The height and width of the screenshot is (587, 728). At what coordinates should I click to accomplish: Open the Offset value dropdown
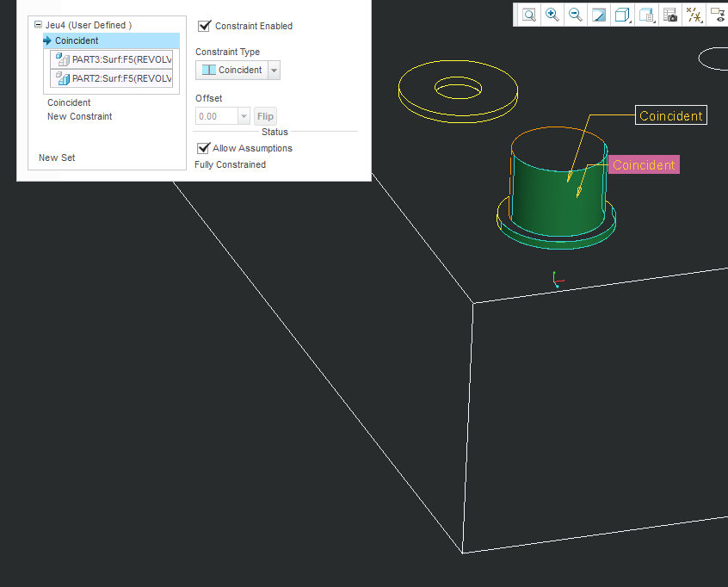(x=243, y=115)
